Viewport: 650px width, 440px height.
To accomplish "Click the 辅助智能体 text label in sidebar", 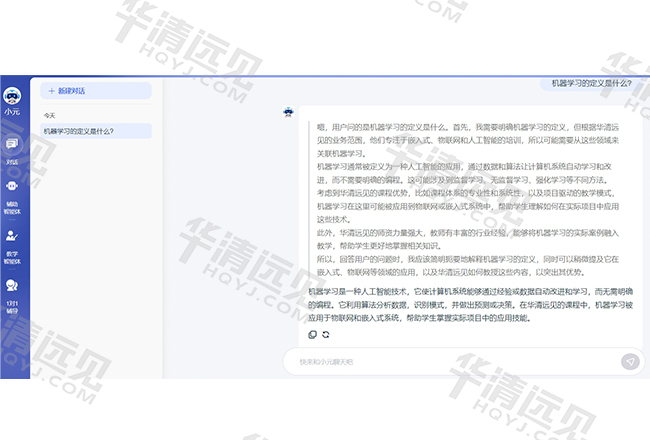I will pos(13,208).
